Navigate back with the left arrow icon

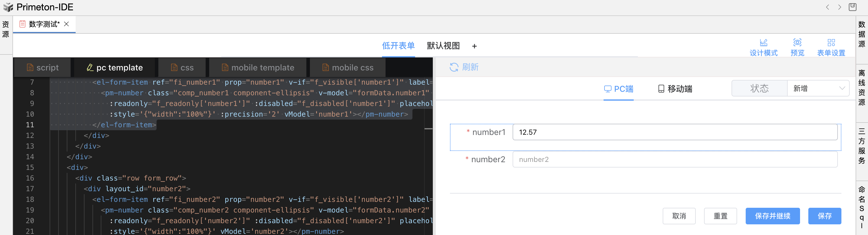(x=828, y=7)
